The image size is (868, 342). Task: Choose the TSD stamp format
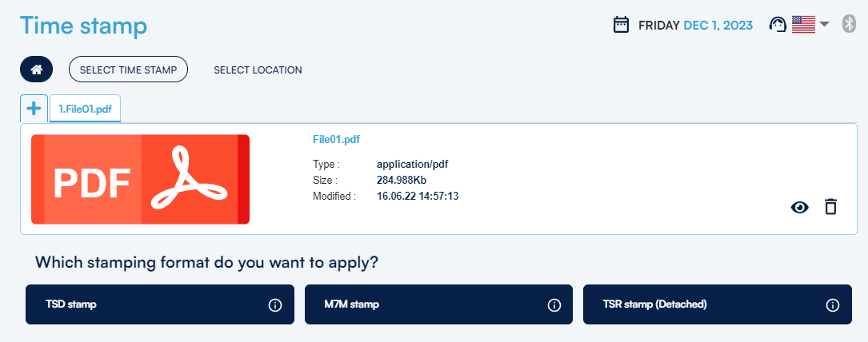point(144,304)
